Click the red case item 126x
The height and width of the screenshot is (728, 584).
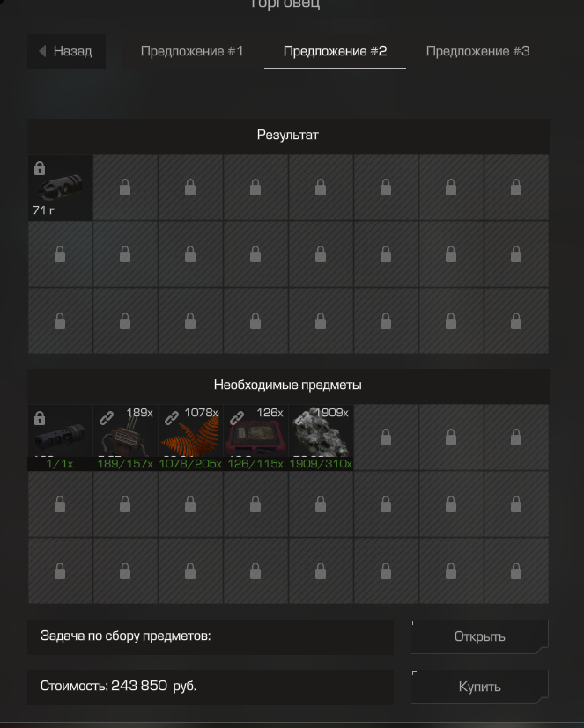pyautogui.click(x=255, y=438)
